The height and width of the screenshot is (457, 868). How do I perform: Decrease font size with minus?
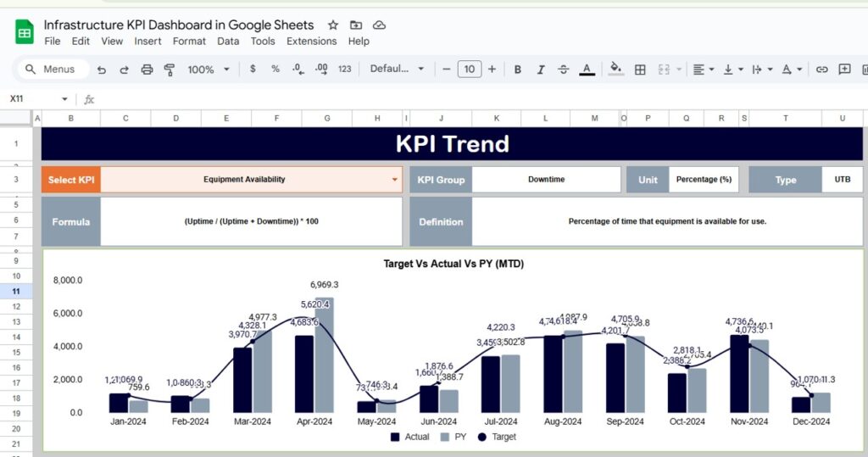[446, 70]
